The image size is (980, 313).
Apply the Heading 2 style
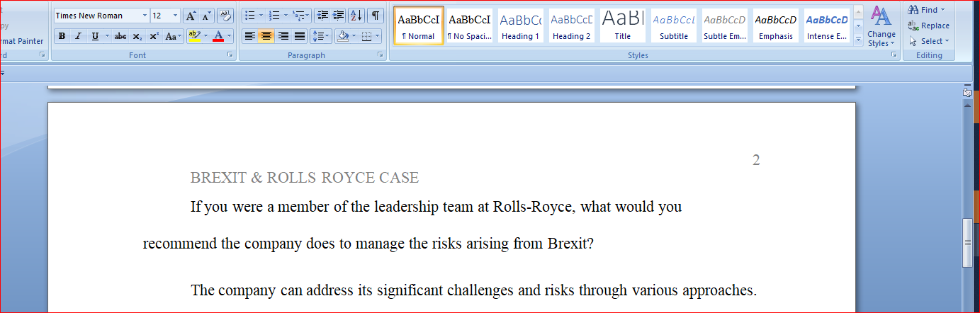(571, 25)
